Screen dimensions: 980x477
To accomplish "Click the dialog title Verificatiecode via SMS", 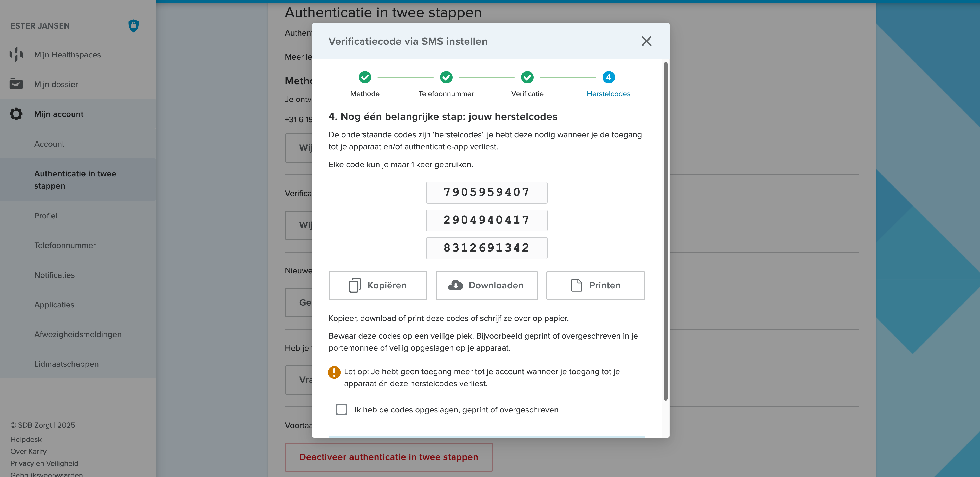I will [407, 41].
